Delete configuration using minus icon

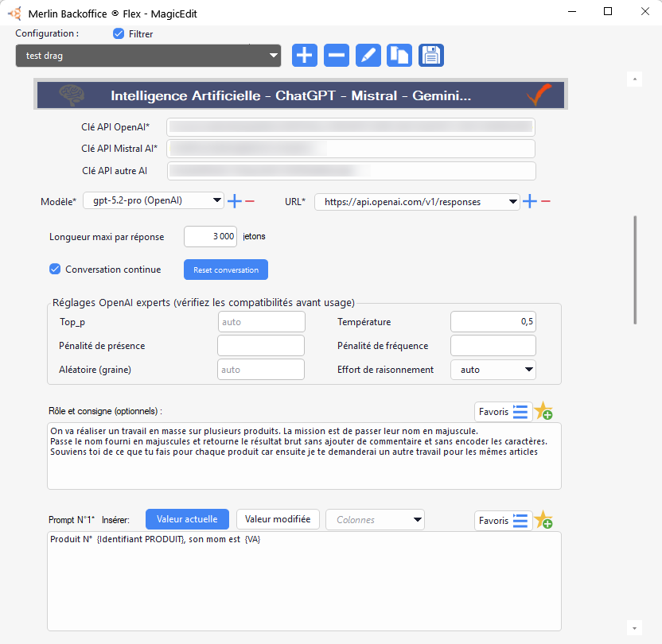[336, 55]
